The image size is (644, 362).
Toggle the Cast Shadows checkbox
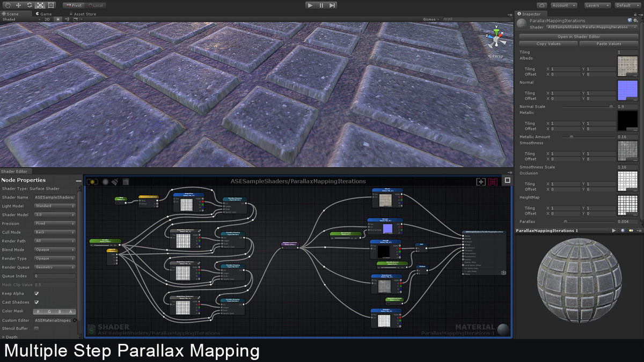click(36, 302)
